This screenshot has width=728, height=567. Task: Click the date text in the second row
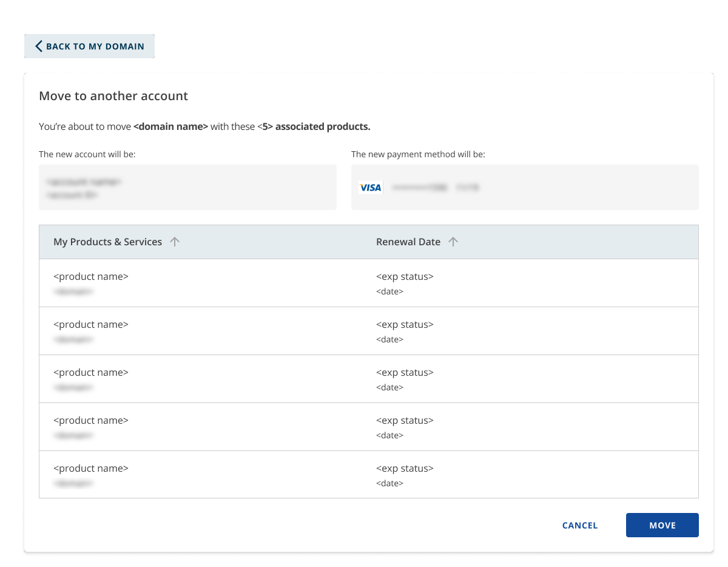coord(390,339)
